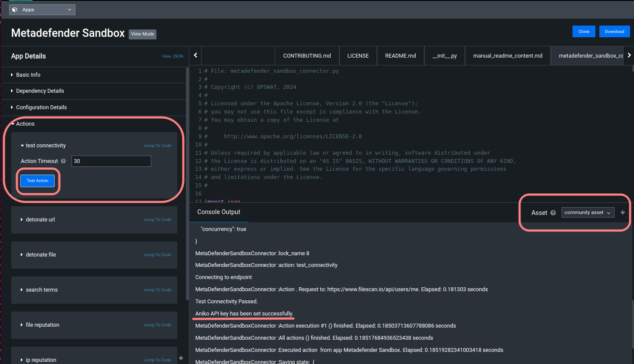Expand the Configuration Details section
634x364 pixels.
pos(41,107)
